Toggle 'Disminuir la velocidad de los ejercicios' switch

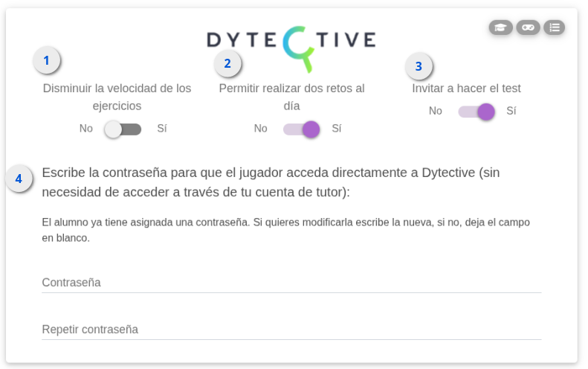coord(123,129)
